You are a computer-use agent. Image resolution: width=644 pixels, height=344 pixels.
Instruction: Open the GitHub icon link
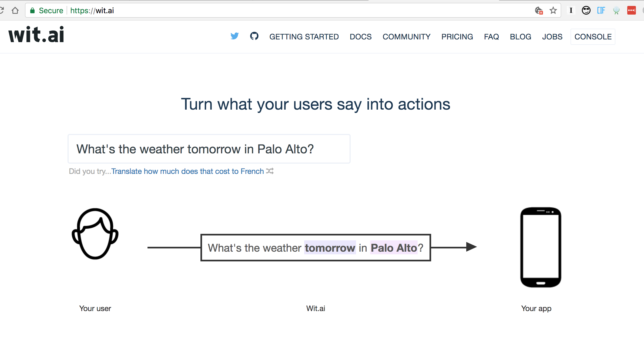[x=254, y=36]
